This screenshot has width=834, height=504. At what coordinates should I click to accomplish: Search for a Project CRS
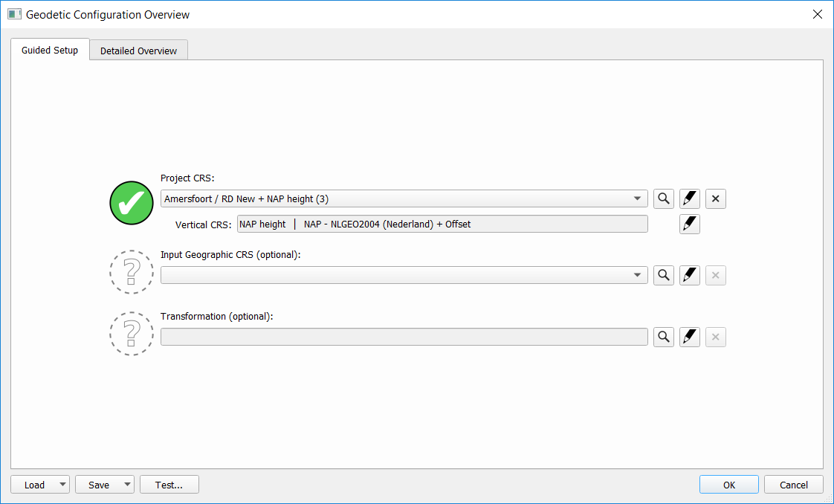tap(664, 198)
